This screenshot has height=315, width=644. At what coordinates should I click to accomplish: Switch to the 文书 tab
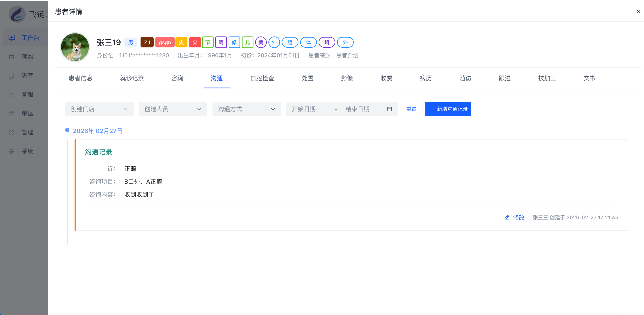(x=590, y=78)
